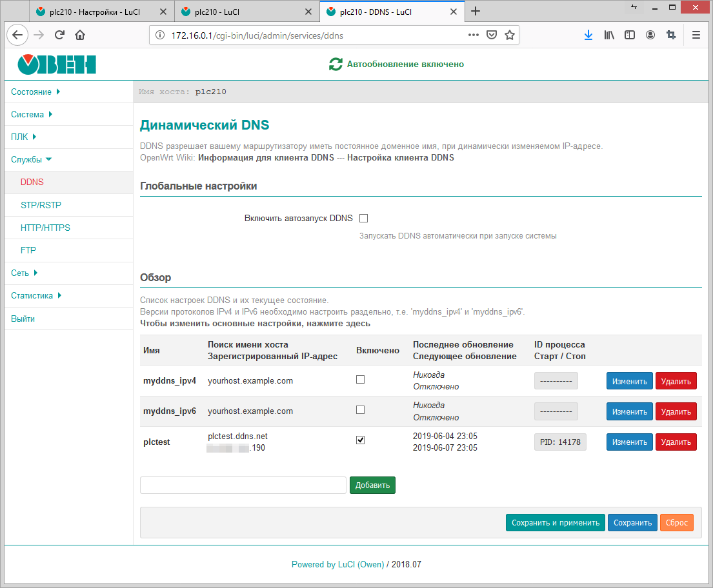Open the Firefox hamburger menu

tap(696, 35)
